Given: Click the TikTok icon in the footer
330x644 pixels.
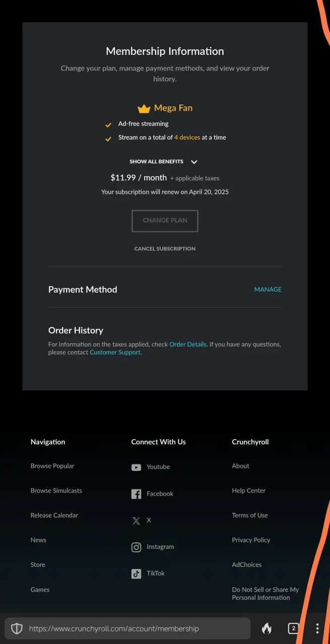Looking at the screenshot, I should point(136,574).
